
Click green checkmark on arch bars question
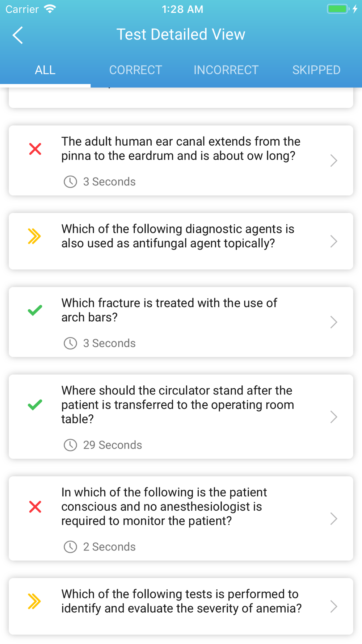point(35,310)
